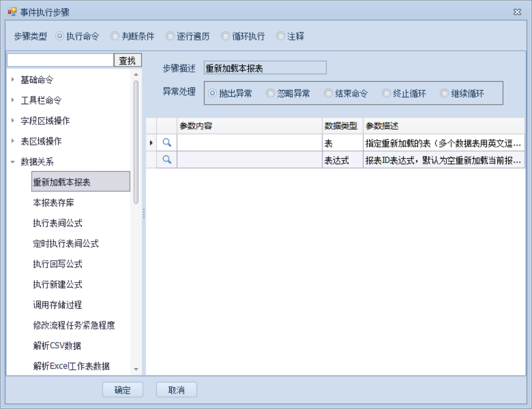This screenshot has width=532, height=409.
Task: Confirm with the 确定 button
Action: coord(123,390)
